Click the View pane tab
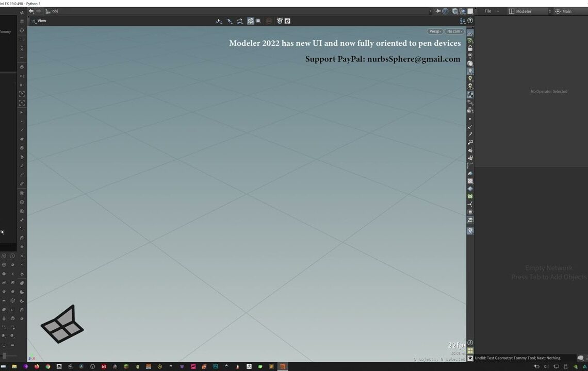 41,21
